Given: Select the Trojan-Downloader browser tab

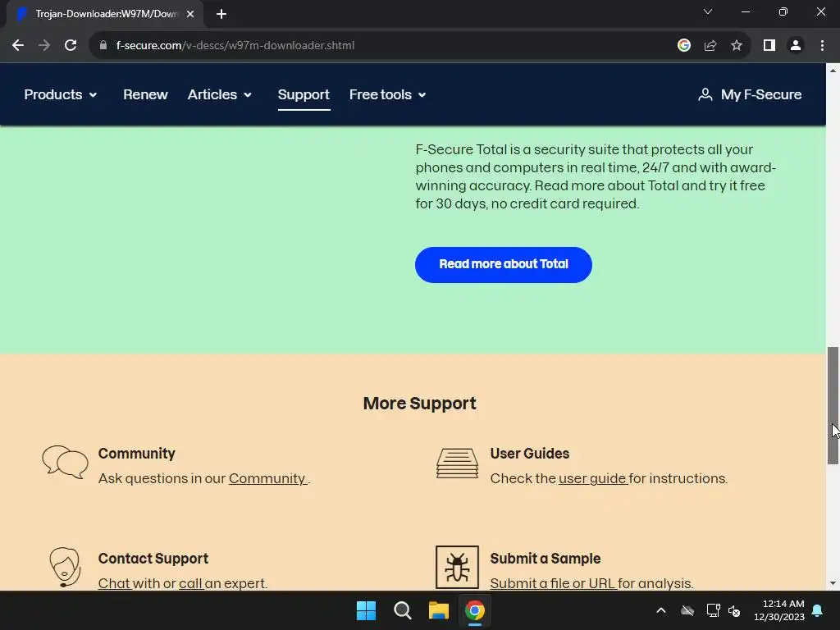Looking at the screenshot, I should point(104,14).
